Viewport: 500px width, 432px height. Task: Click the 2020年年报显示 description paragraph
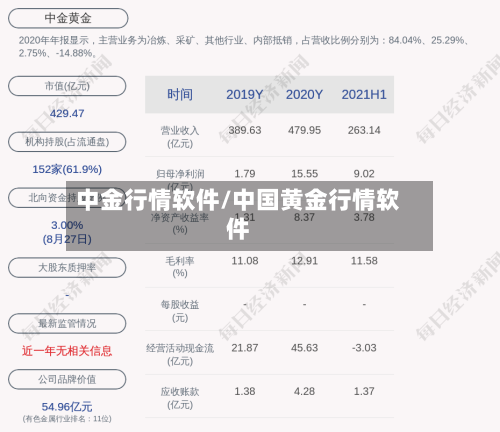pos(245,47)
